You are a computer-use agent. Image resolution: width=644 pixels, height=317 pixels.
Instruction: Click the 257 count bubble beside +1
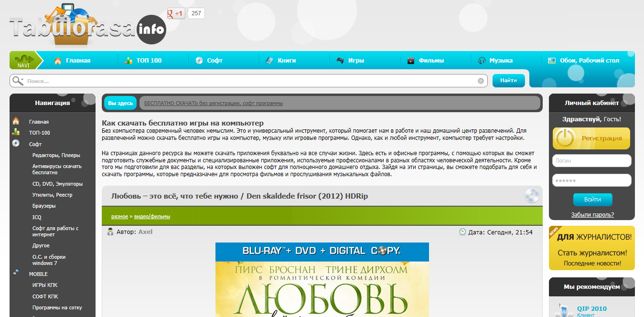pyautogui.click(x=196, y=13)
